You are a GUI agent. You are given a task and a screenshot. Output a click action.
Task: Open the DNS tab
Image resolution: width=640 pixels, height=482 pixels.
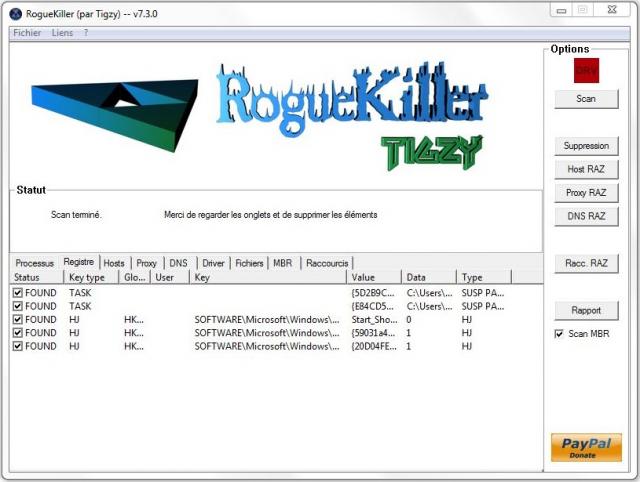178,263
